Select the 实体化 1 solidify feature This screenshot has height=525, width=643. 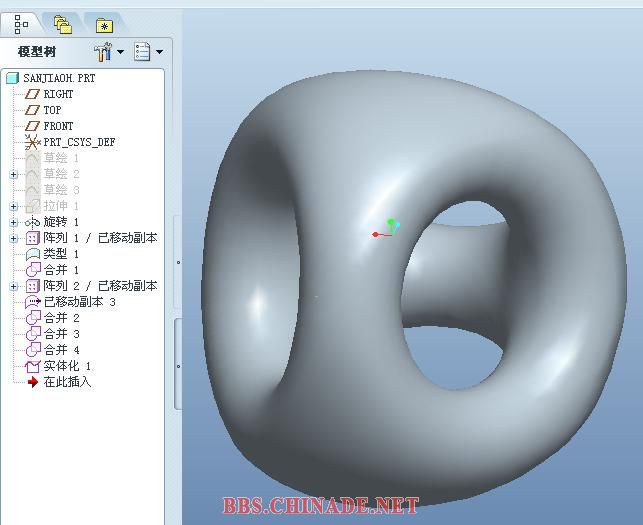[x=67, y=366]
